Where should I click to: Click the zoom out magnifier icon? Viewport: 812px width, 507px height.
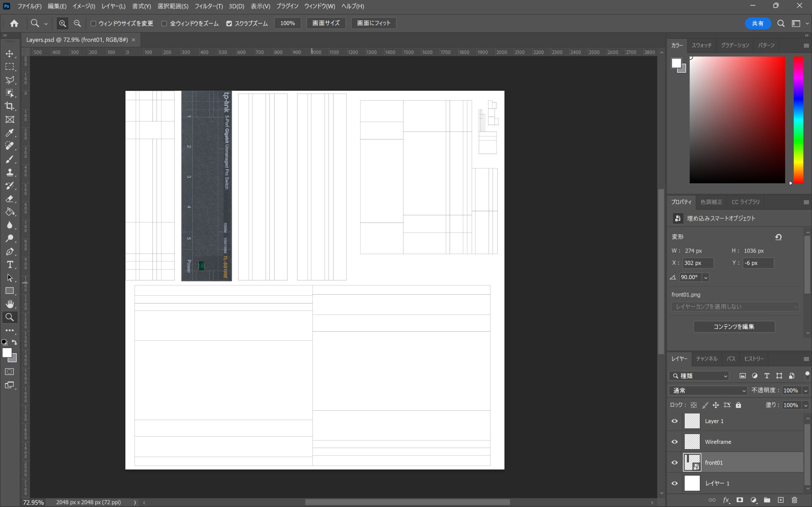(x=77, y=23)
